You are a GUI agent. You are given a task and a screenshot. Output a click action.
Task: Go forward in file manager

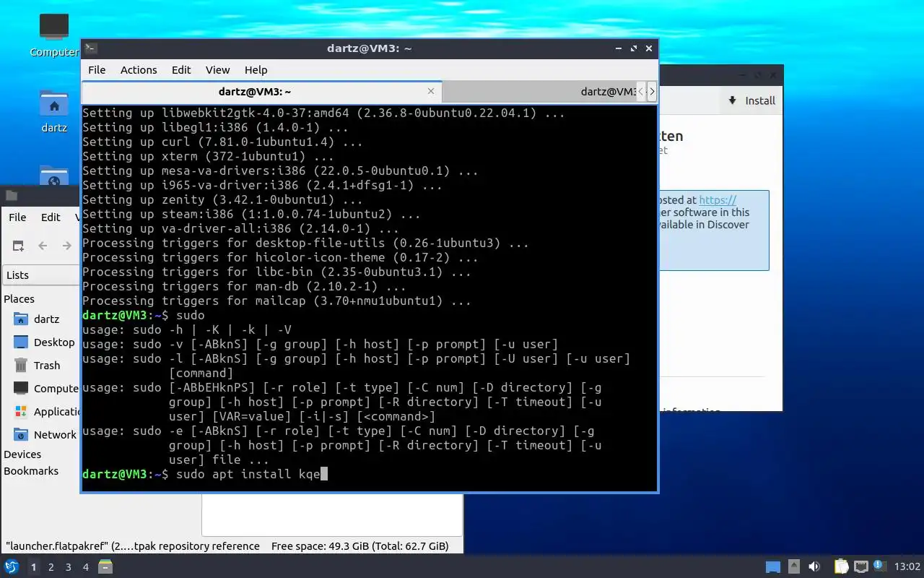67,246
